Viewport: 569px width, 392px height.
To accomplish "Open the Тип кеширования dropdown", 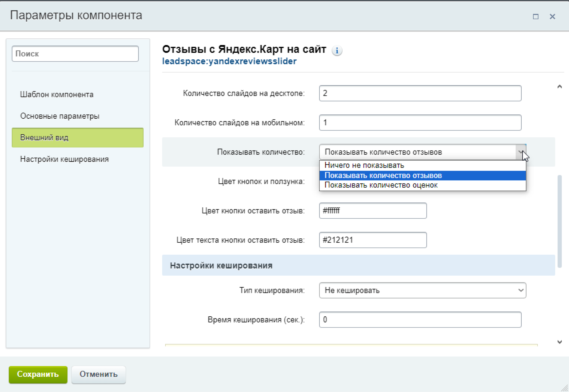I will [x=422, y=290].
